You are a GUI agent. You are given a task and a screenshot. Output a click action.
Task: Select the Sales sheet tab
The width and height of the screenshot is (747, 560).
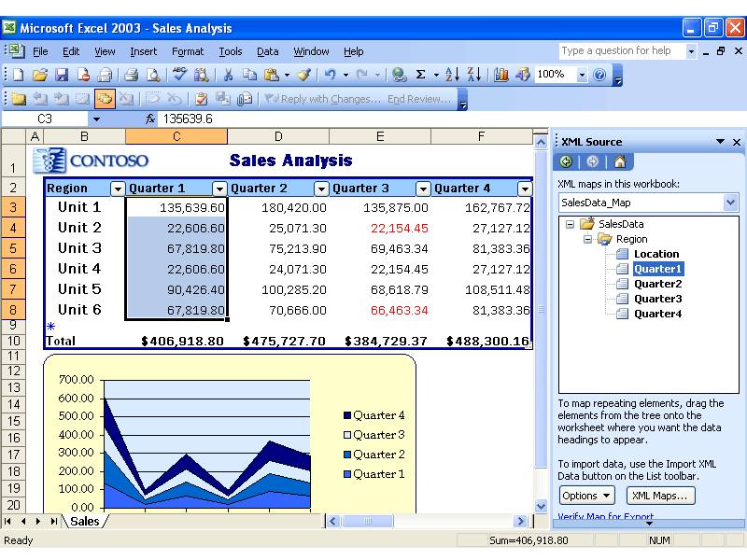[86, 522]
